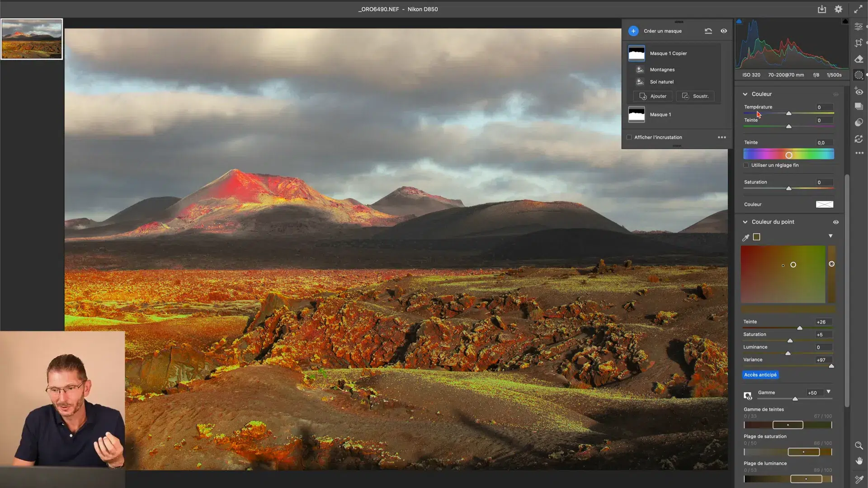
Task: Select the Montagnes mask component
Action: click(662, 70)
